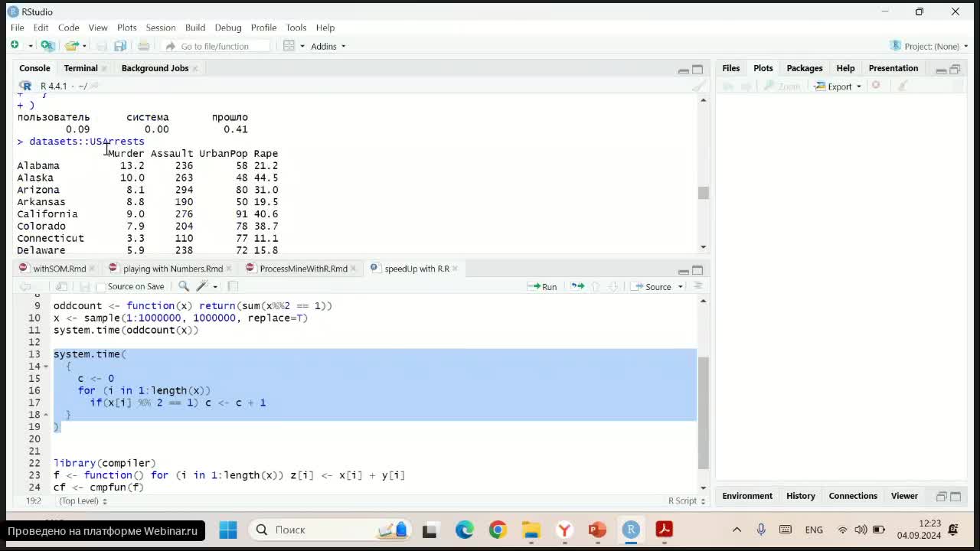
Task: Click the editor vertical scrollbar thumb
Action: tap(703, 413)
